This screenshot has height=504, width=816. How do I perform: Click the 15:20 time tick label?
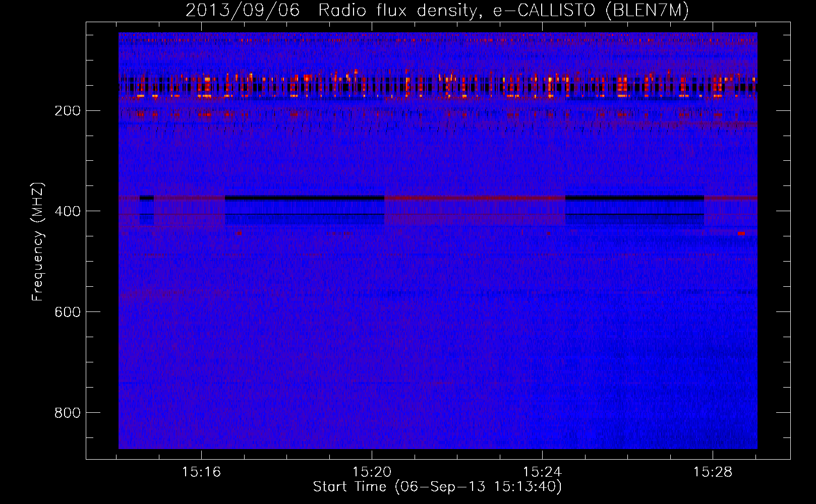(372, 472)
